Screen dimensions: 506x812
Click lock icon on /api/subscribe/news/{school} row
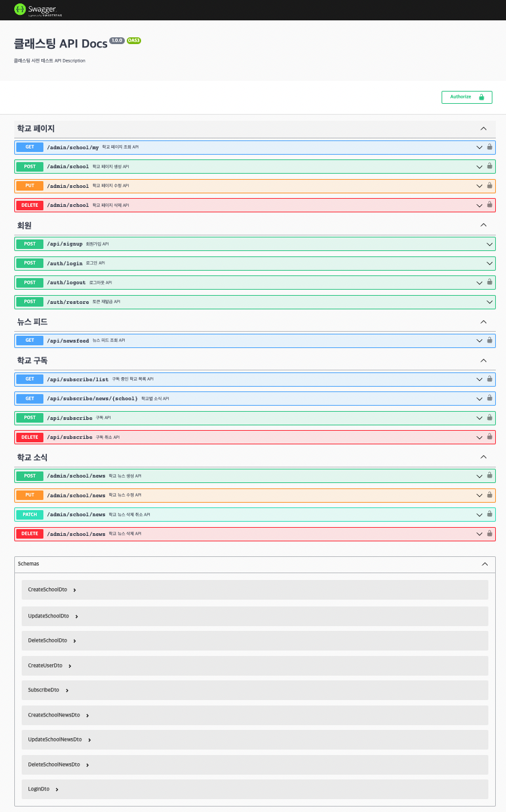tap(490, 398)
